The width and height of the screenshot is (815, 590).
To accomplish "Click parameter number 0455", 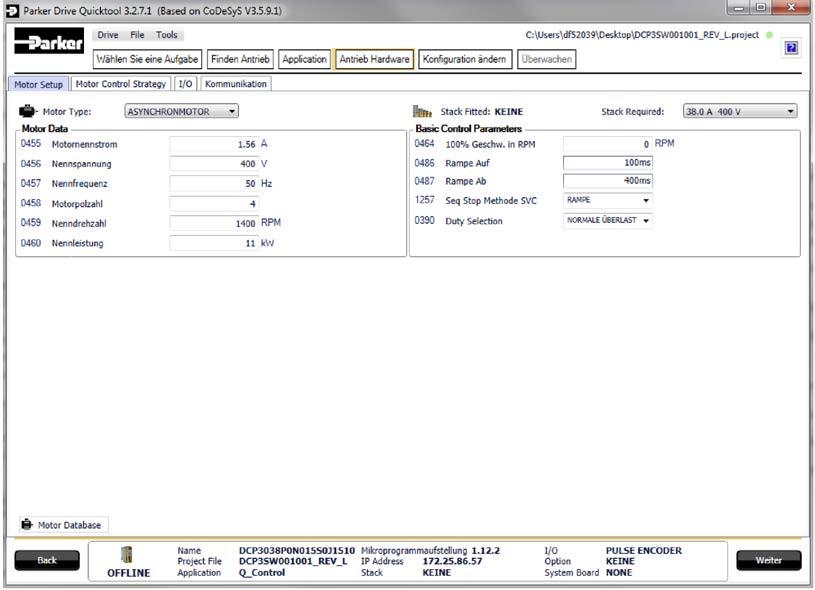I will tap(31, 143).
